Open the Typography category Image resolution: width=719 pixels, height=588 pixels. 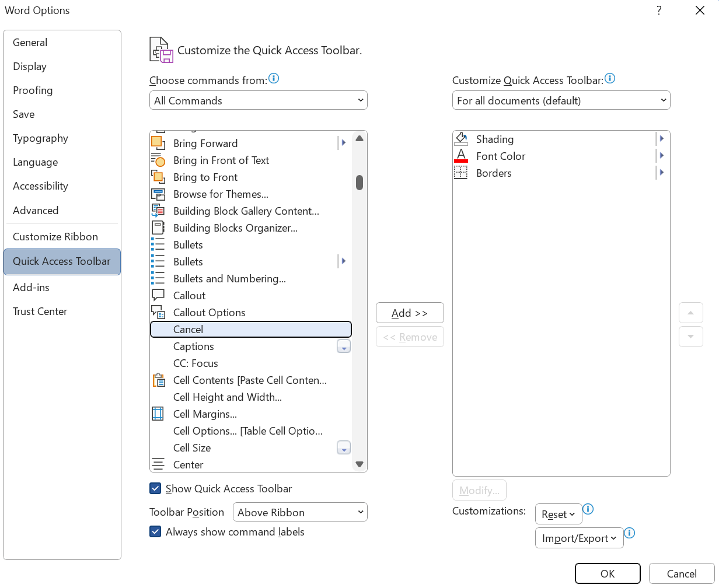[x=62, y=138]
